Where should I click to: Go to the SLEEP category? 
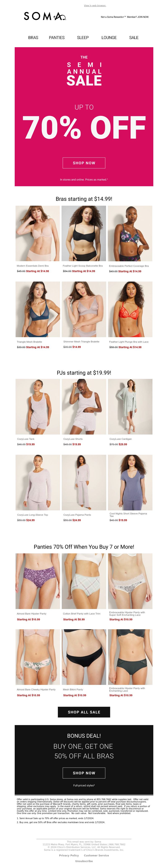tap(83, 38)
